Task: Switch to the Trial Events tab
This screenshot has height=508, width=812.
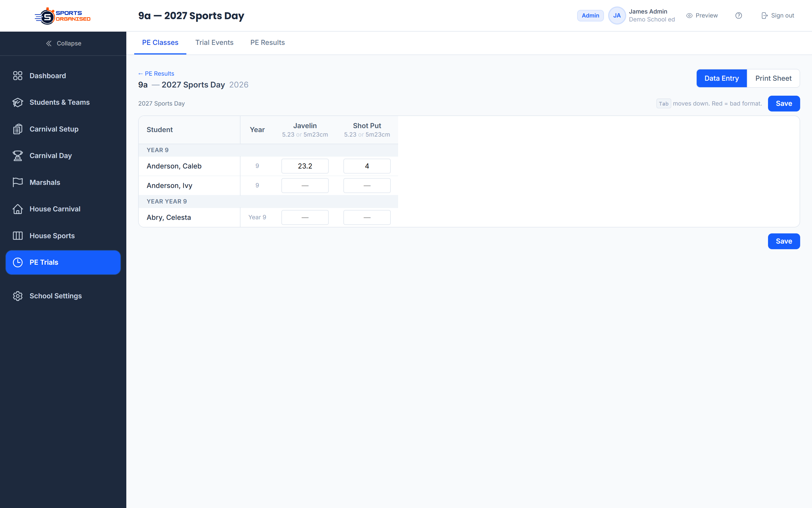Action: [x=214, y=43]
